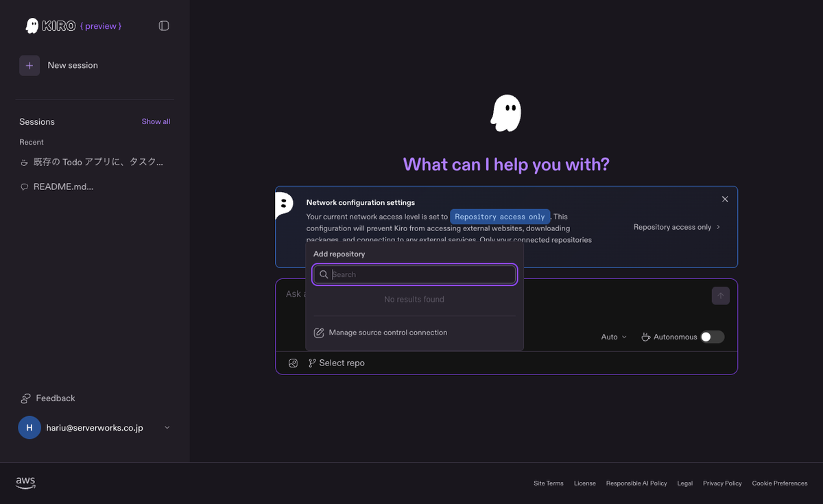Image resolution: width=823 pixels, height=504 pixels.
Task: Click the coffee icon beside Todo session
Action: 24,163
